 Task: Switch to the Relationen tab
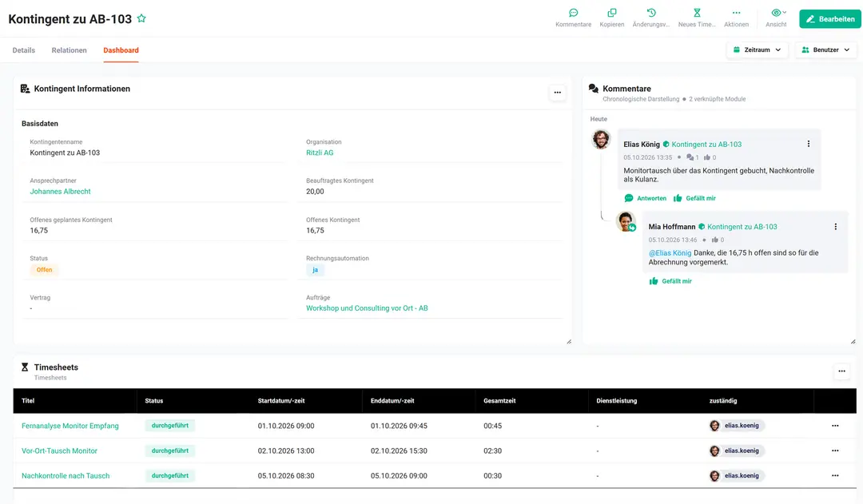point(69,50)
